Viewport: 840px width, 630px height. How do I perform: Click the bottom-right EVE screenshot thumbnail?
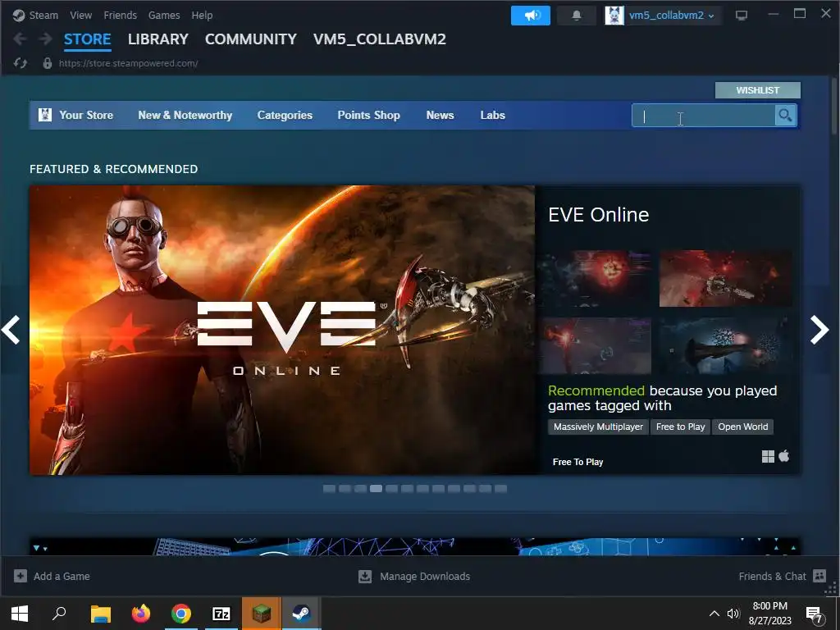point(725,345)
